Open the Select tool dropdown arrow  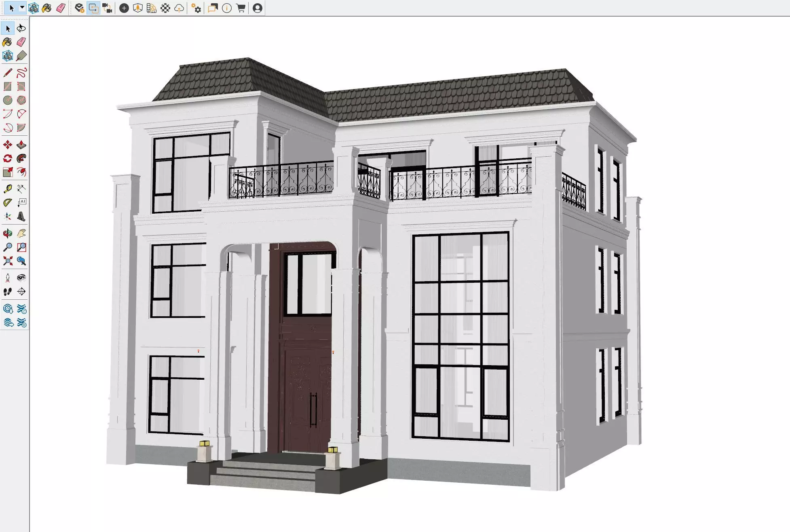pyautogui.click(x=22, y=8)
